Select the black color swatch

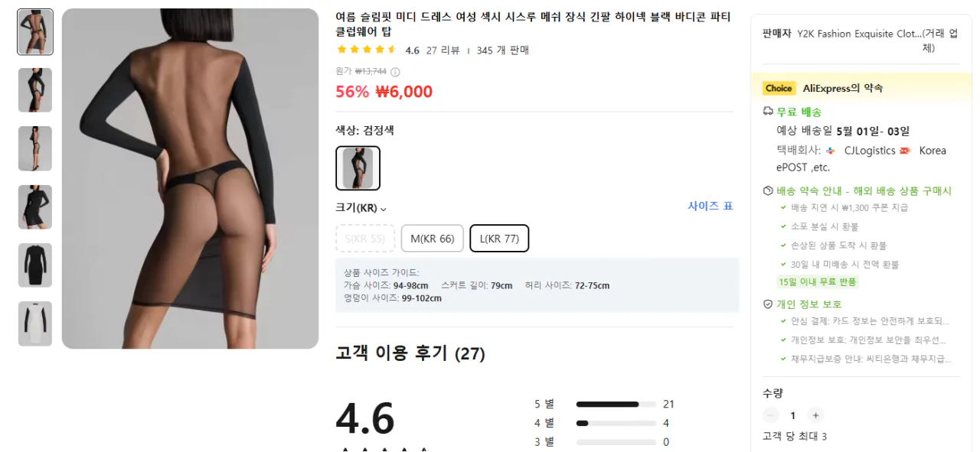[358, 168]
